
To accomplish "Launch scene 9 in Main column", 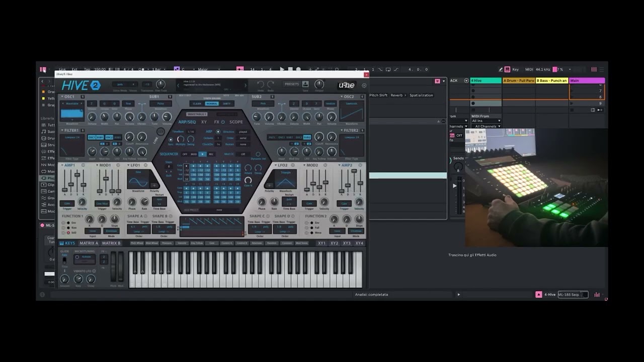I will [x=572, y=103].
